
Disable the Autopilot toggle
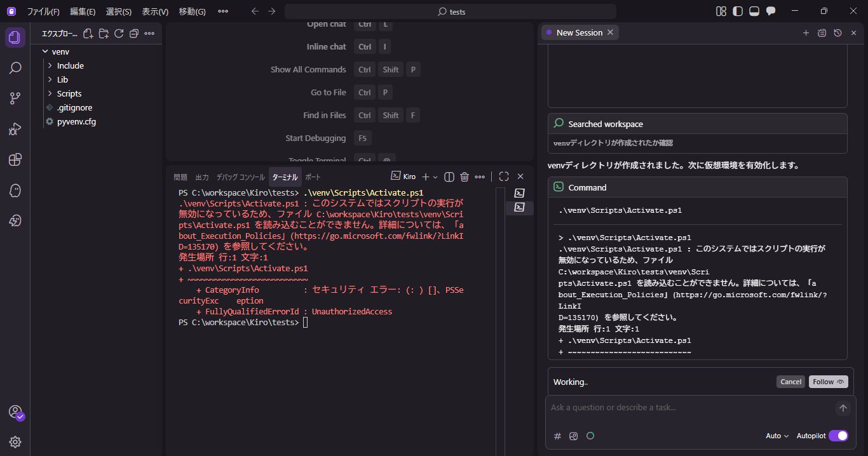[x=839, y=436]
